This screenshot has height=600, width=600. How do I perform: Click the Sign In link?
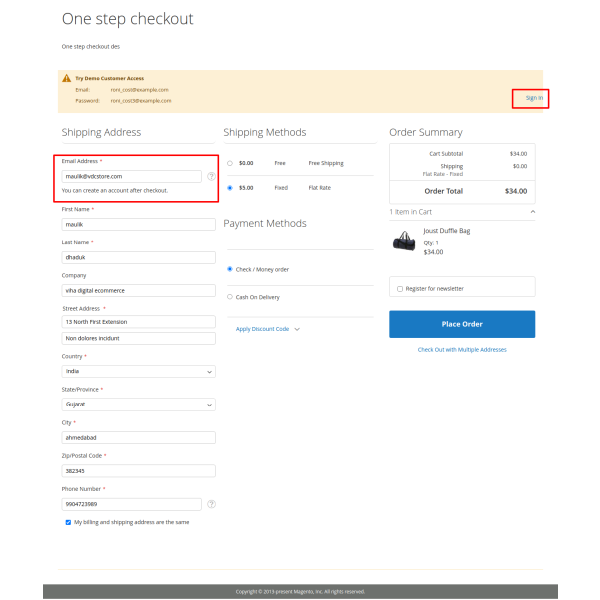point(534,98)
